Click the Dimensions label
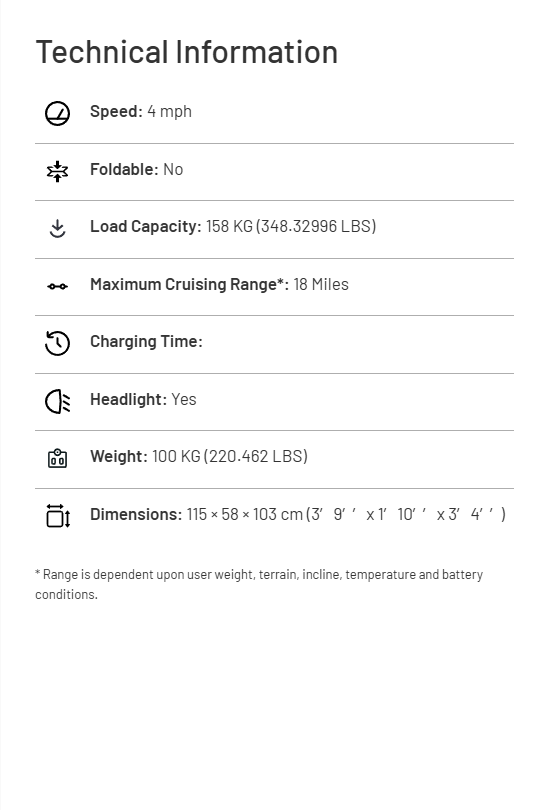The image size is (545, 810). click(x=136, y=515)
